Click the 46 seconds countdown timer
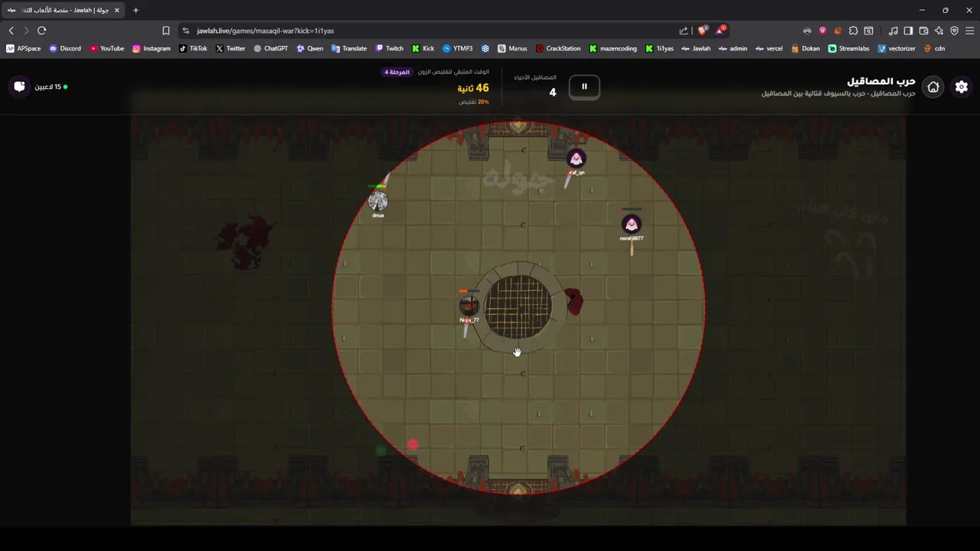The height and width of the screenshot is (551, 980). (473, 88)
